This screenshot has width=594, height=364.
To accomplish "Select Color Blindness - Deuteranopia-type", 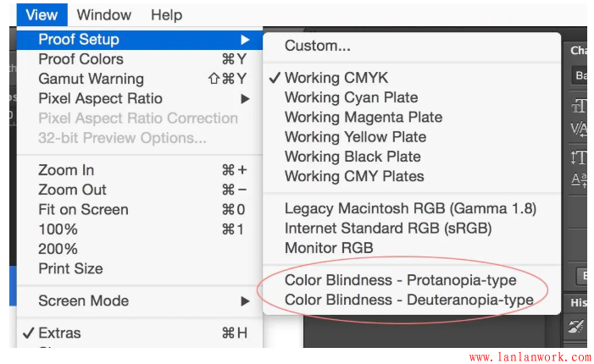I will coord(408,300).
